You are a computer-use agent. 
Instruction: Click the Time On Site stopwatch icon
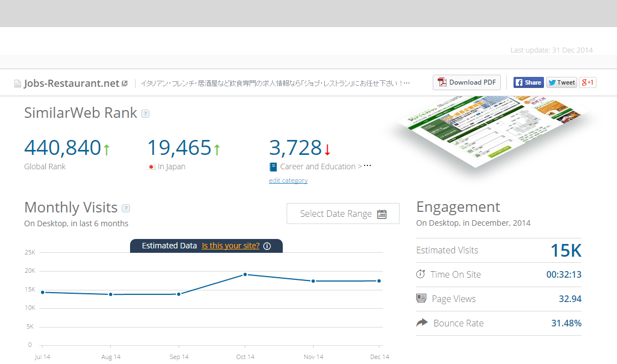[420, 274]
